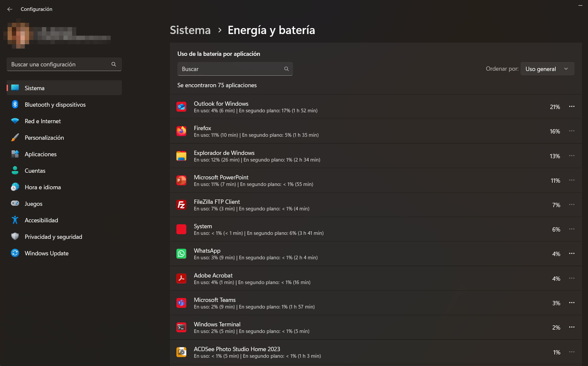Open Hora e idioma settings
Screen dimensions: 588x366
(x=64, y=187)
